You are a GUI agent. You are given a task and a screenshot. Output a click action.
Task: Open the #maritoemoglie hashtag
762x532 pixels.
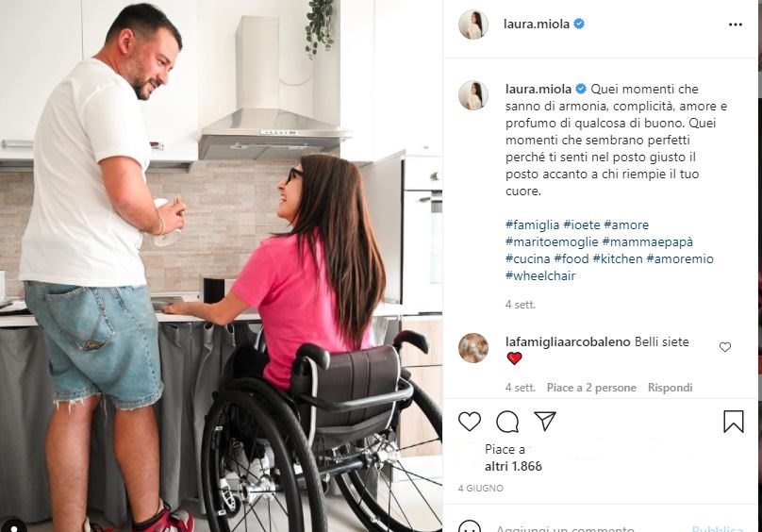pyautogui.click(x=552, y=241)
